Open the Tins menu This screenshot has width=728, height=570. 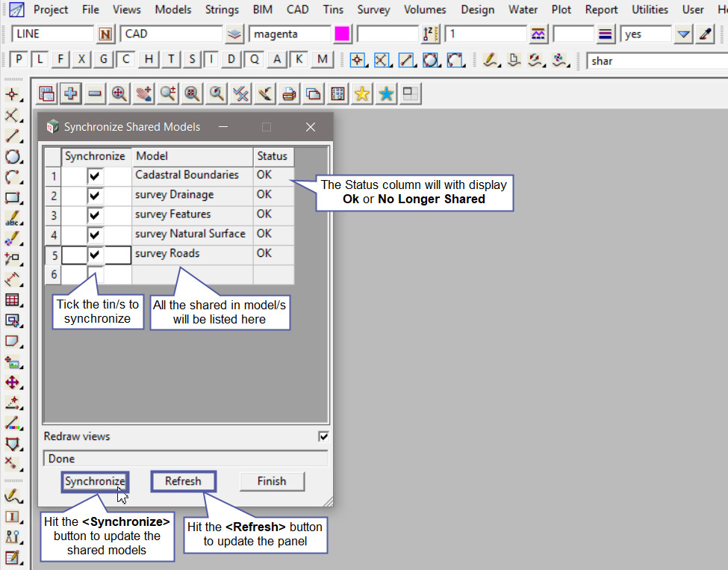(333, 10)
